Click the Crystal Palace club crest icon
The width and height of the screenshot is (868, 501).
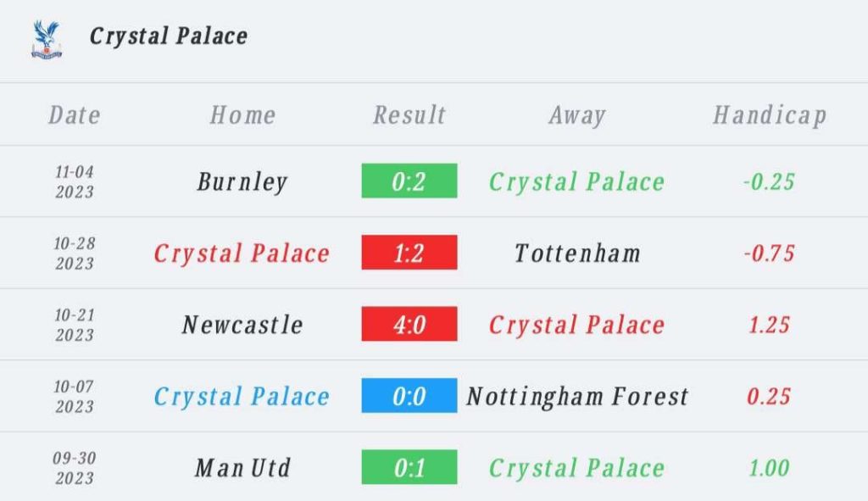47,39
